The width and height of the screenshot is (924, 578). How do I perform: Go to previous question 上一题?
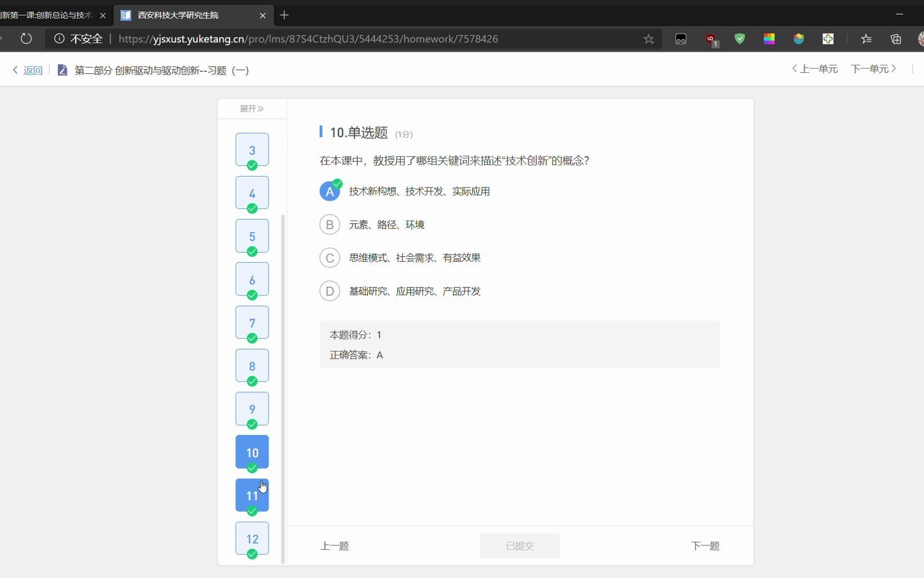pos(335,546)
